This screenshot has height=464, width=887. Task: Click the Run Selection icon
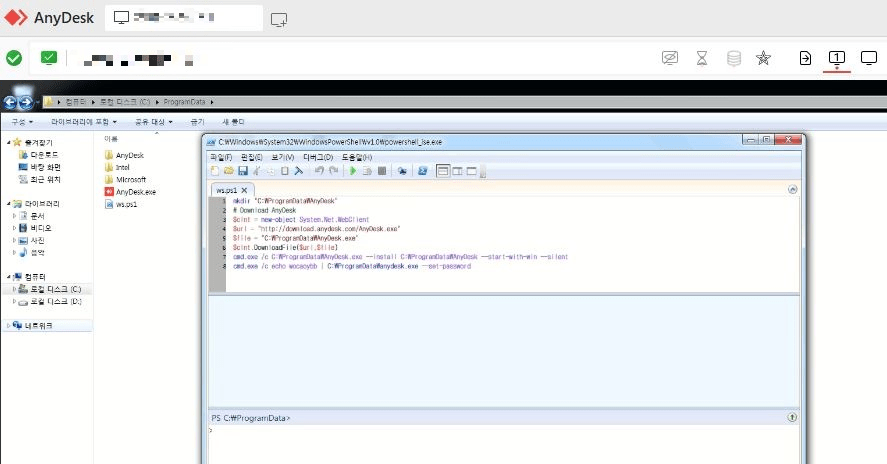pos(367,171)
